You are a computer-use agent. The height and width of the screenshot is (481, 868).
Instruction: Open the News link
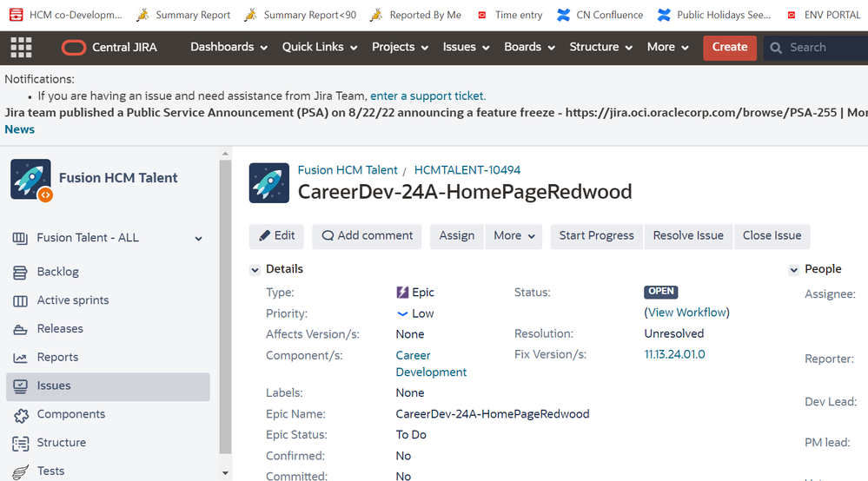[19, 129]
